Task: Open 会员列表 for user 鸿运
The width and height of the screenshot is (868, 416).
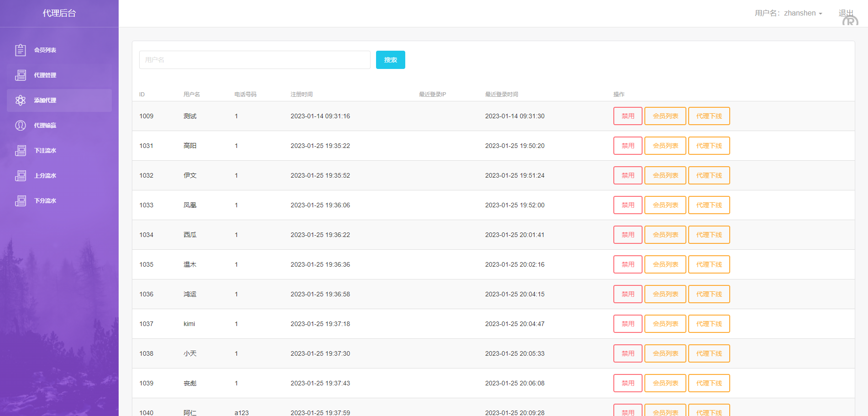Action: (x=665, y=294)
